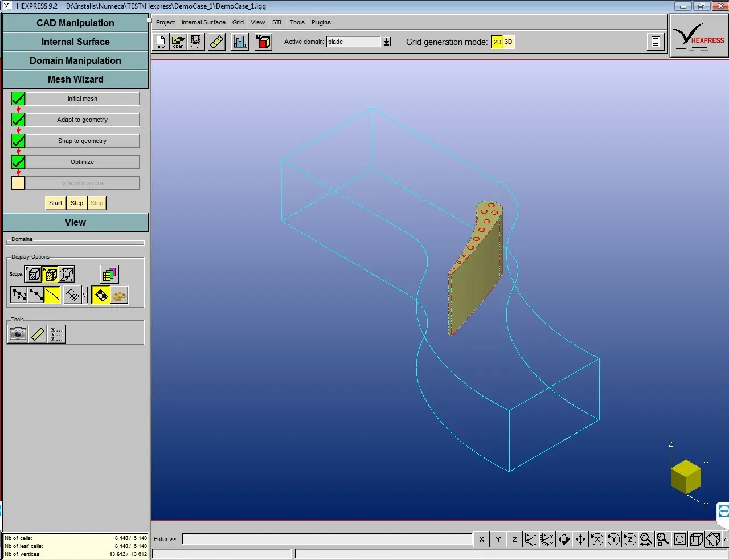
Task: Click the zoom in/out magnifier icon
Action: [x=646, y=539]
